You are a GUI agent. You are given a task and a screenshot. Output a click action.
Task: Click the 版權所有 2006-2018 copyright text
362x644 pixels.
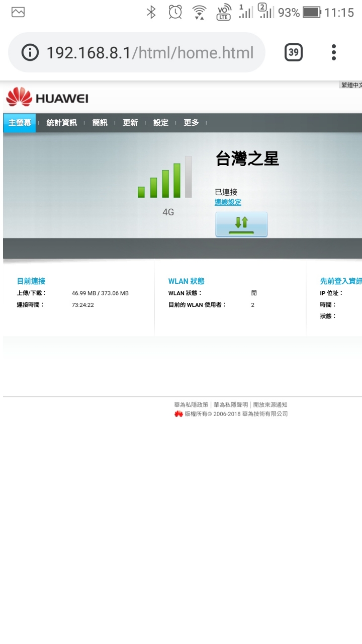pyautogui.click(x=236, y=414)
